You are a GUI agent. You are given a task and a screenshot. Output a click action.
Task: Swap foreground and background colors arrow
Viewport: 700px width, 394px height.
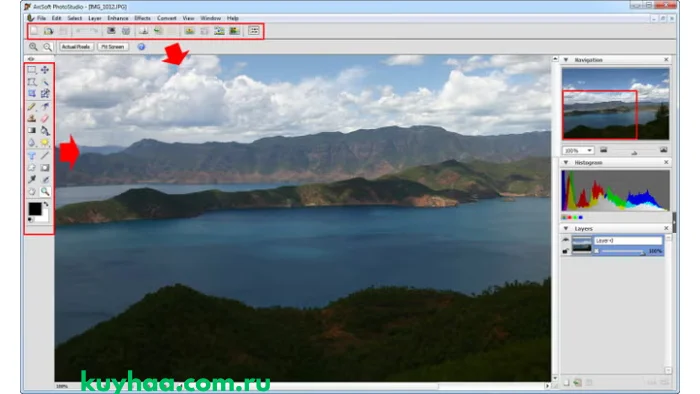pyautogui.click(x=46, y=204)
